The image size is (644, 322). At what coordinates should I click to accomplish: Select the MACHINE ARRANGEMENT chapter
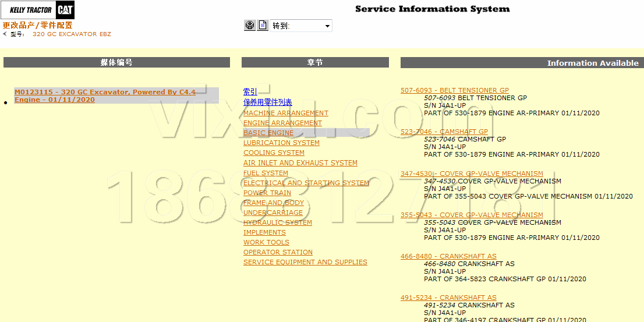point(285,113)
